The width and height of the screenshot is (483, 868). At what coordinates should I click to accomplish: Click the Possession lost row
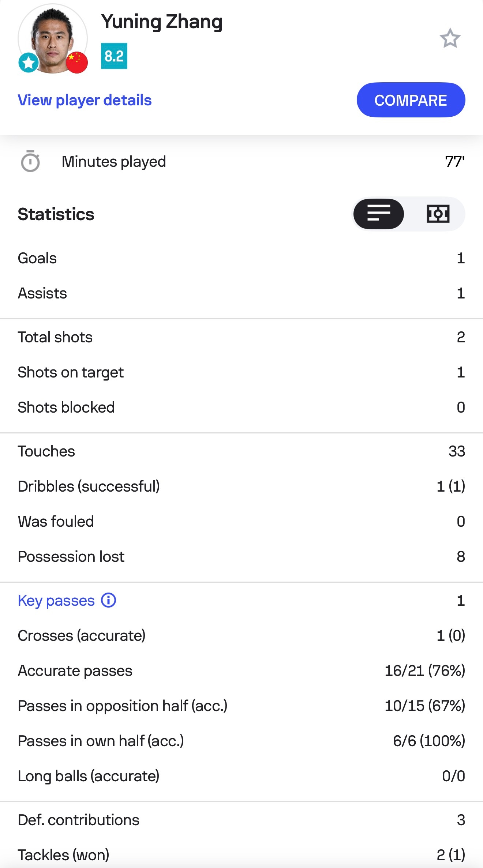click(x=241, y=557)
